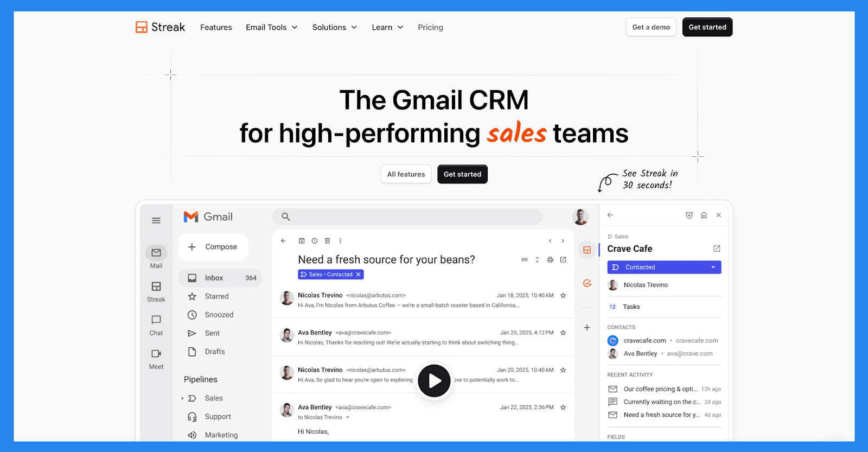Open the Features page

tap(216, 27)
